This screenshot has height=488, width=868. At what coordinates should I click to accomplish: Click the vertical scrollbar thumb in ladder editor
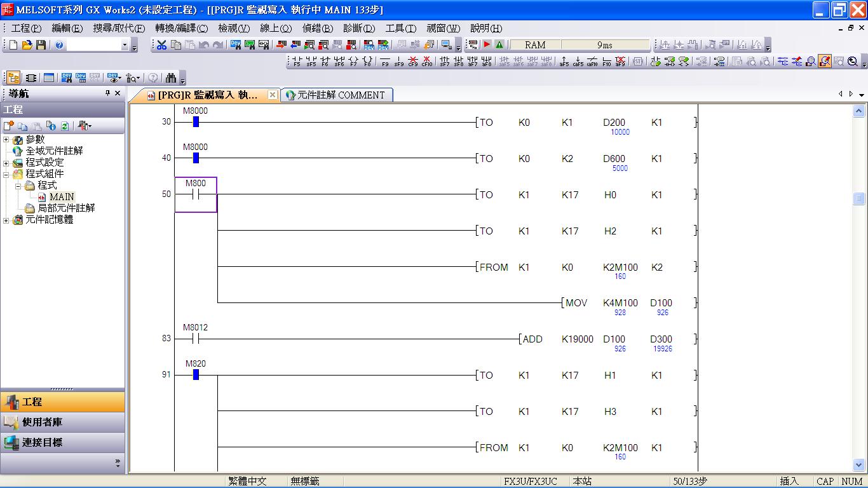click(x=859, y=199)
